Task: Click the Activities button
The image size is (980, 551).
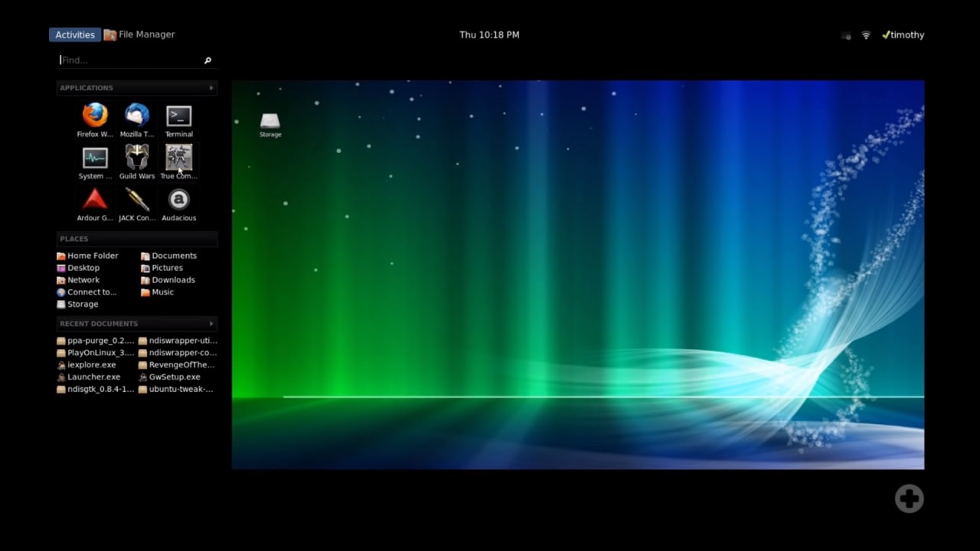Action: 75,34
